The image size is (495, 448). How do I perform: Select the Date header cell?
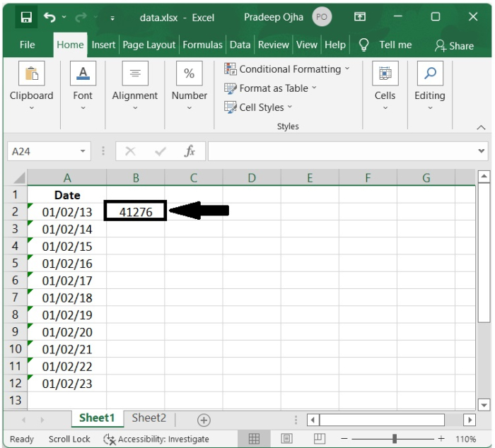pos(66,194)
